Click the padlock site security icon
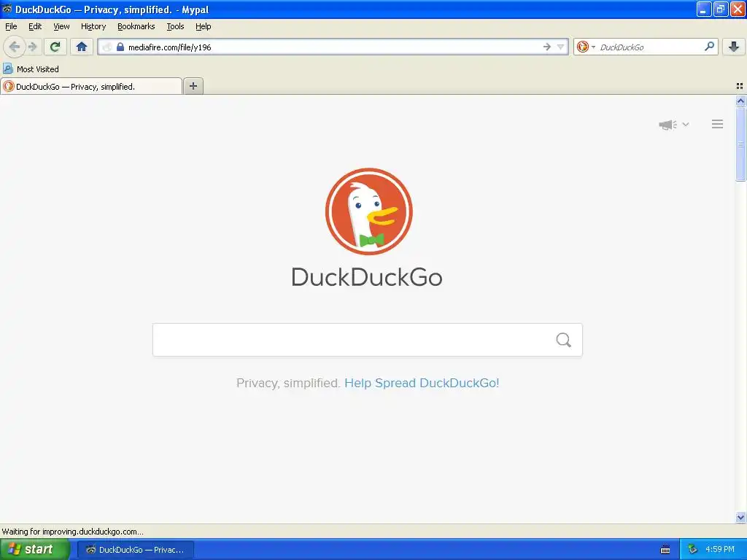Screen dimensions: 747x560 coord(120,47)
